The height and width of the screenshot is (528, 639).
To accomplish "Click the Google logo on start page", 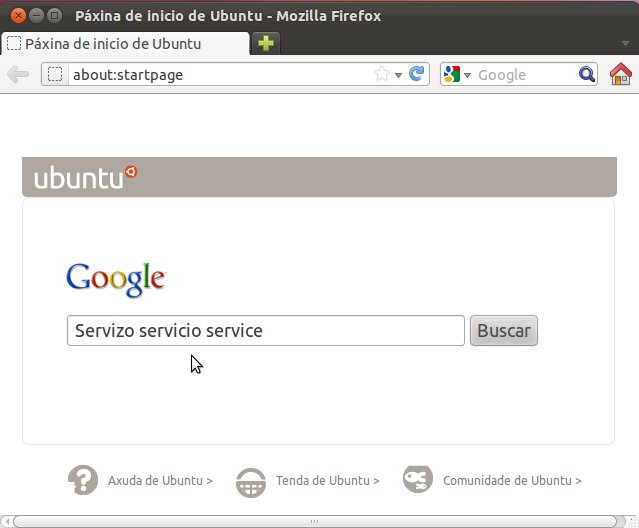I will [116, 279].
